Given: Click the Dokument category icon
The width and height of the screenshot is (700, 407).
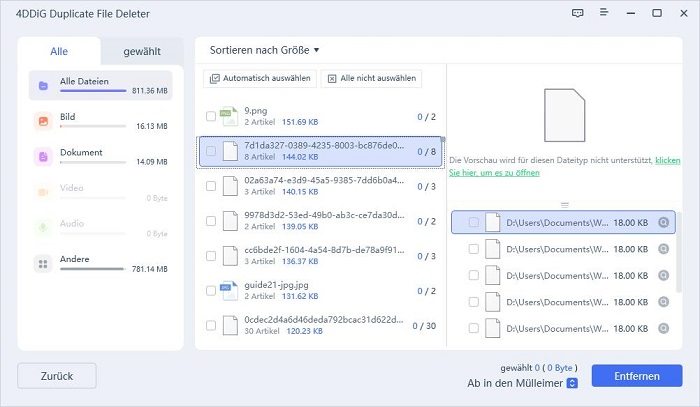Looking at the screenshot, I should tap(43, 157).
